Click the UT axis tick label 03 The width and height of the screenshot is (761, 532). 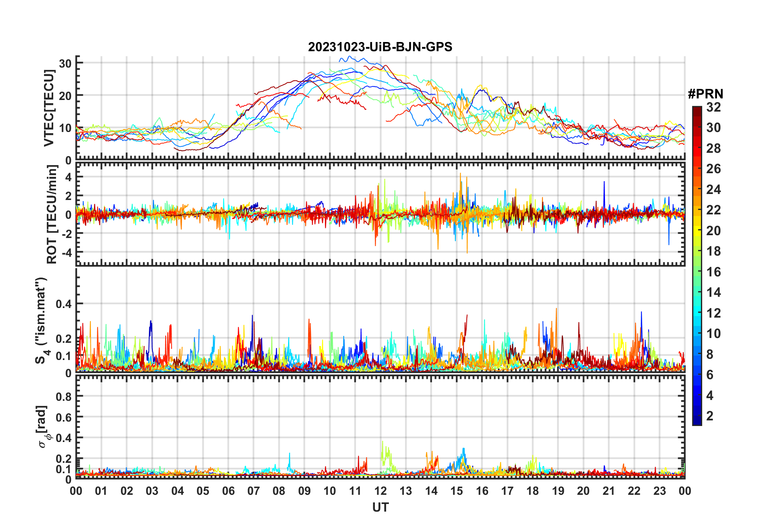pos(152,491)
